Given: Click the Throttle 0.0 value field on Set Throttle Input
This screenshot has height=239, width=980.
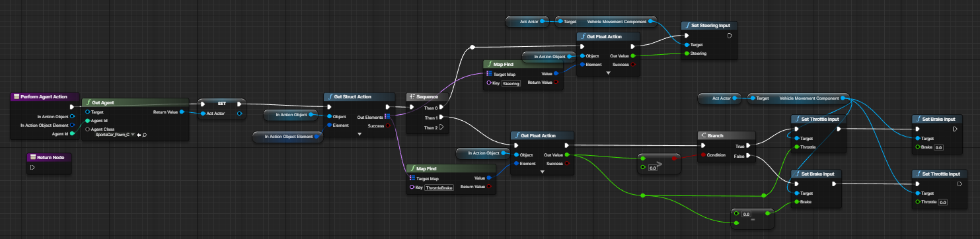Looking at the screenshot, I should 943,202.
